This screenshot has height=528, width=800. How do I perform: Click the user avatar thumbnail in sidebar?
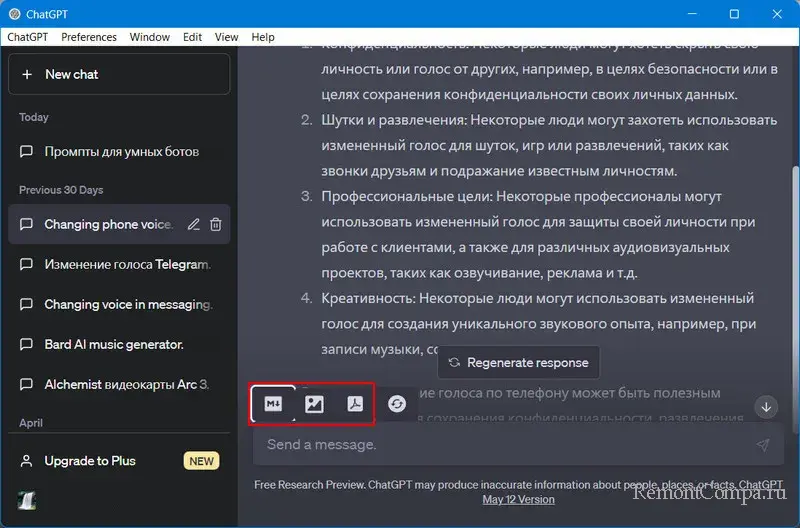tap(27, 500)
